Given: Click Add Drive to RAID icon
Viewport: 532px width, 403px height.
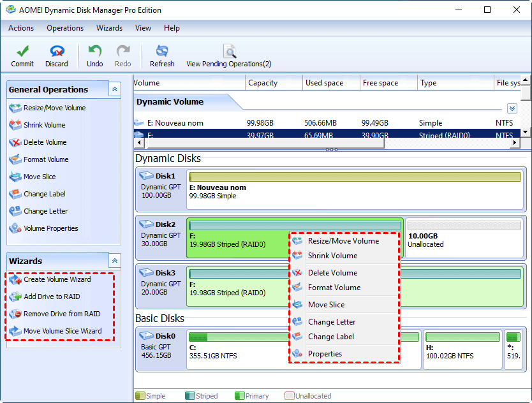Looking at the screenshot, I should [x=15, y=297].
